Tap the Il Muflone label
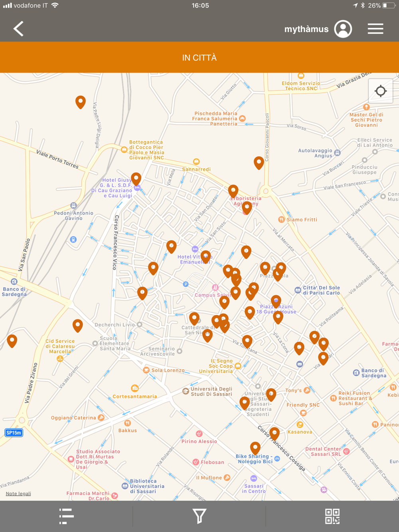This screenshot has width=399, height=532. click(209, 478)
